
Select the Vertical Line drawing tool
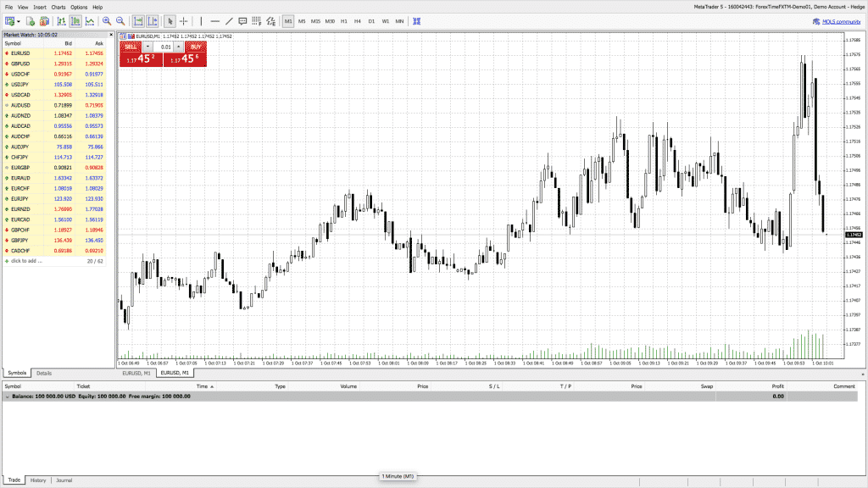pyautogui.click(x=201, y=20)
